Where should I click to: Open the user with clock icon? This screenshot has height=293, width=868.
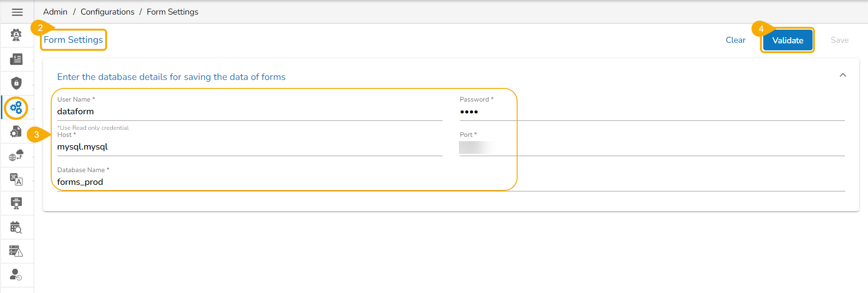click(16, 275)
